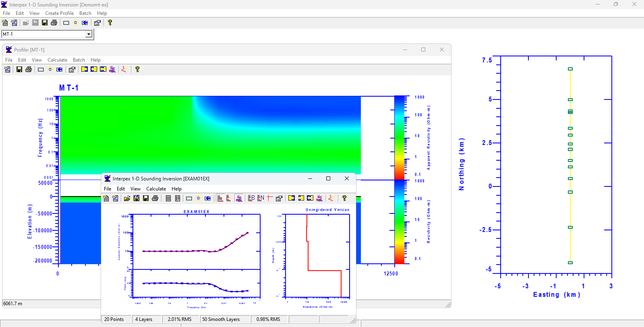Open Create Profile menu in main window
This screenshot has height=327, width=644.
pos(59,13)
